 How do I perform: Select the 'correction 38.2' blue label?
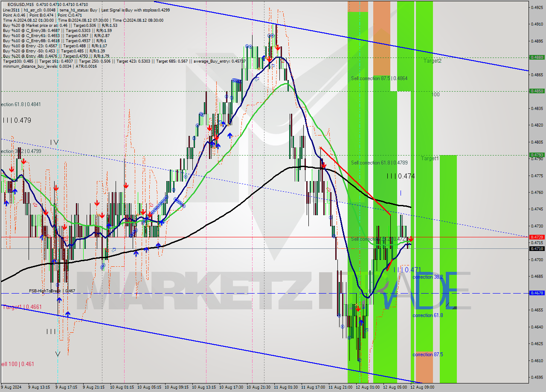(428, 277)
